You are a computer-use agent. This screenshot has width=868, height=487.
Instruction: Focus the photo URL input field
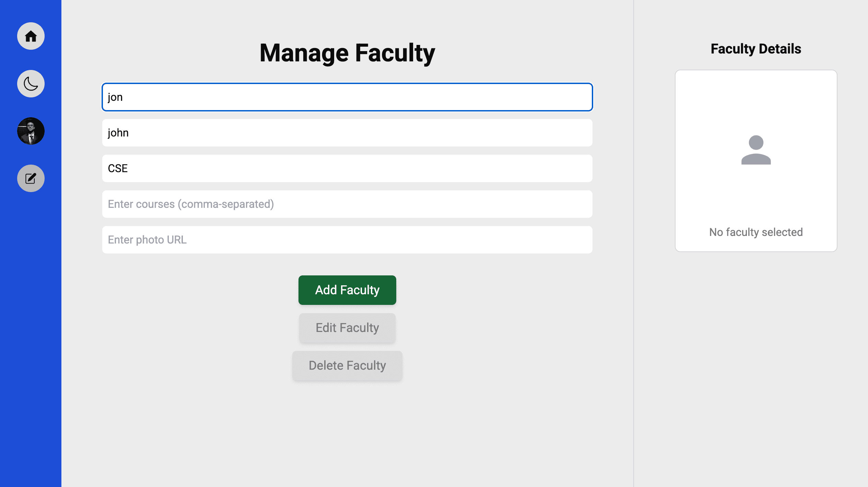(x=347, y=240)
